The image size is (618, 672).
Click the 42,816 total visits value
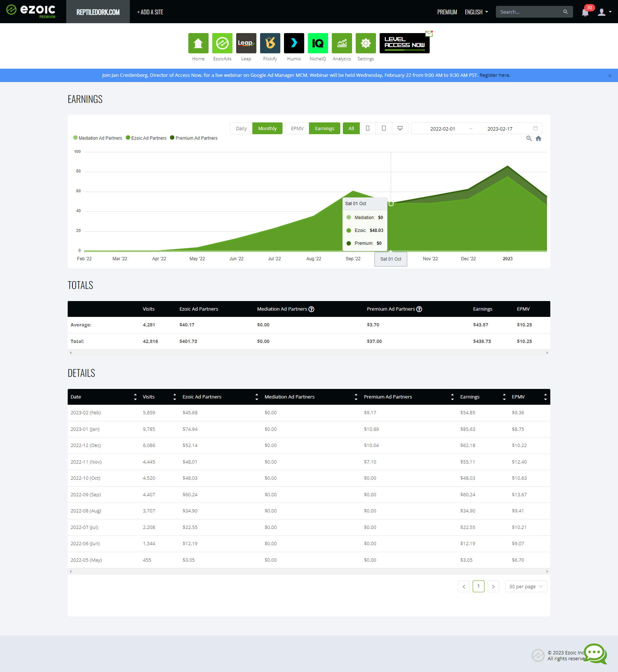click(150, 341)
